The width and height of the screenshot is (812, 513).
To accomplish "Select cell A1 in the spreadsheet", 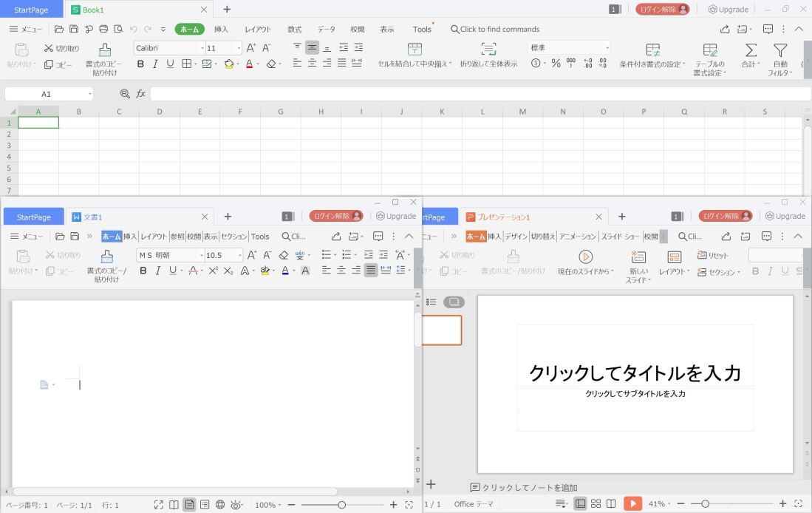I will tap(38, 123).
